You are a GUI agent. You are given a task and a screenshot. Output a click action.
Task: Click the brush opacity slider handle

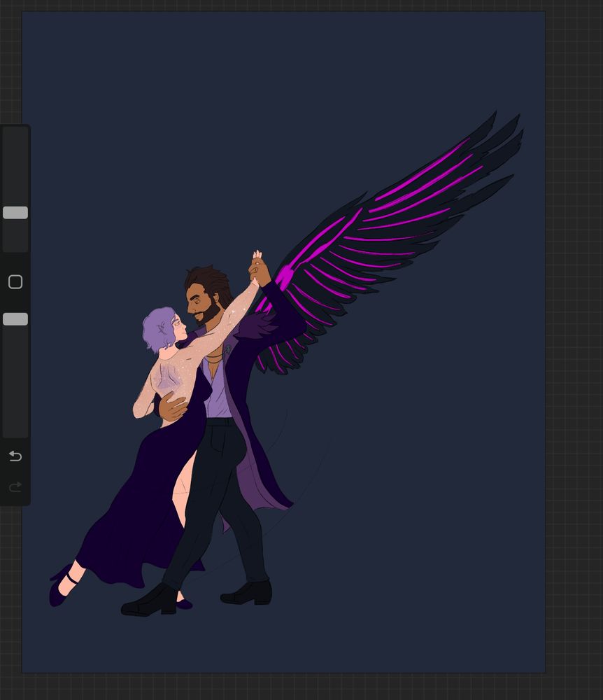click(15, 318)
